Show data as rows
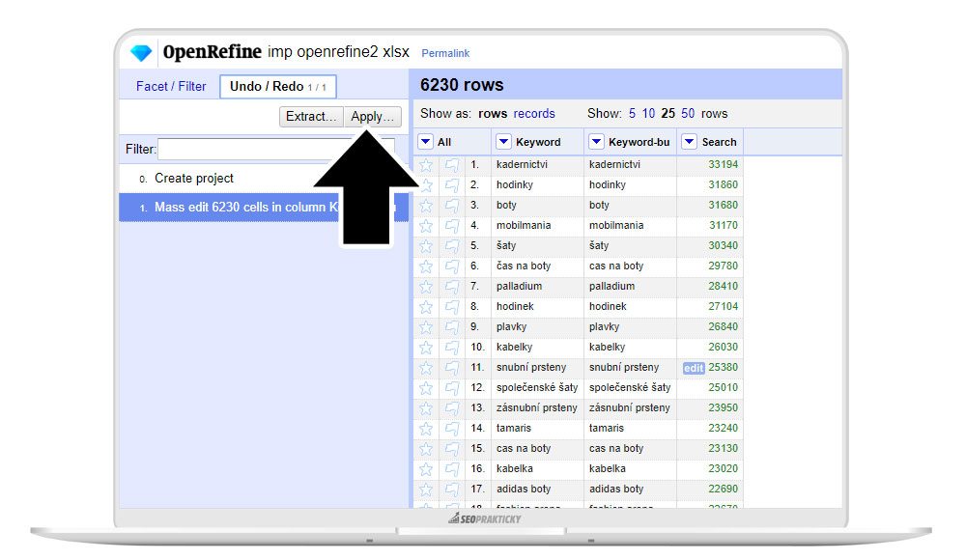The width and height of the screenshot is (966, 560). (493, 113)
